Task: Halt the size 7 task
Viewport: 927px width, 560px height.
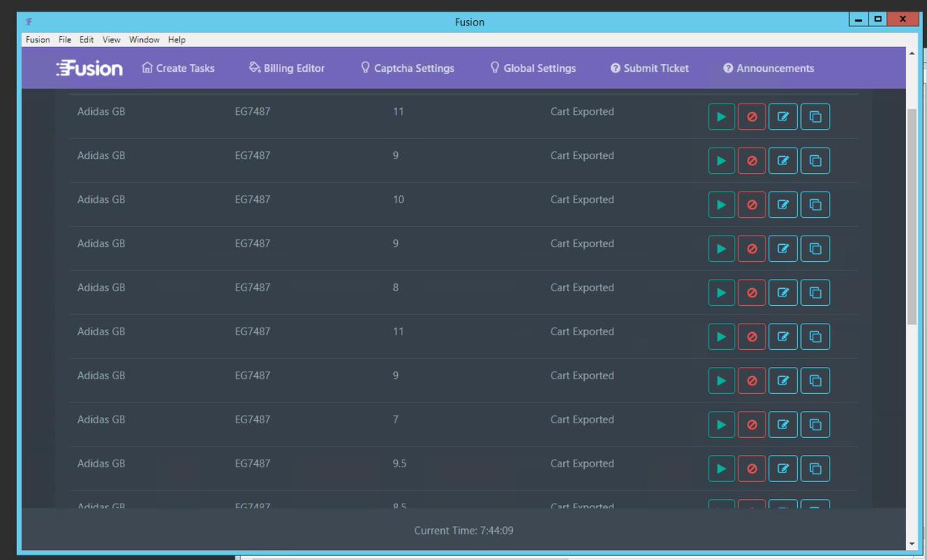Action: [x=752, y=425]
